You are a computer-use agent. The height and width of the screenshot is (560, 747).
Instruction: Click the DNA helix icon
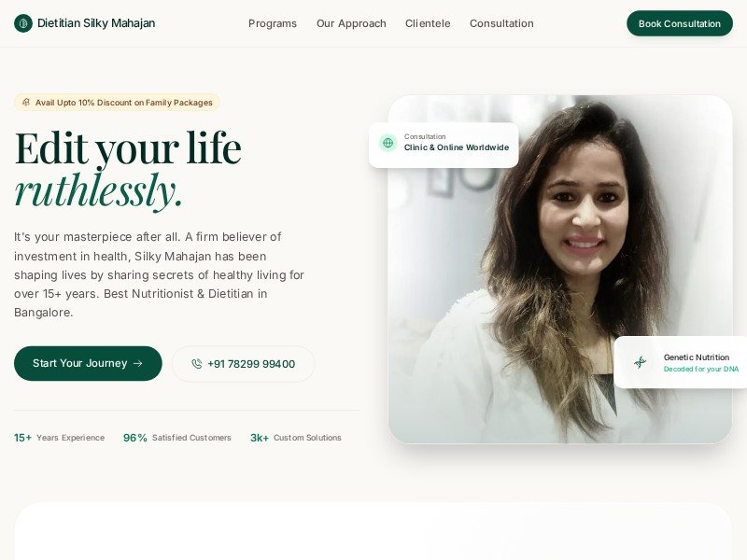(x=640, y=362)
